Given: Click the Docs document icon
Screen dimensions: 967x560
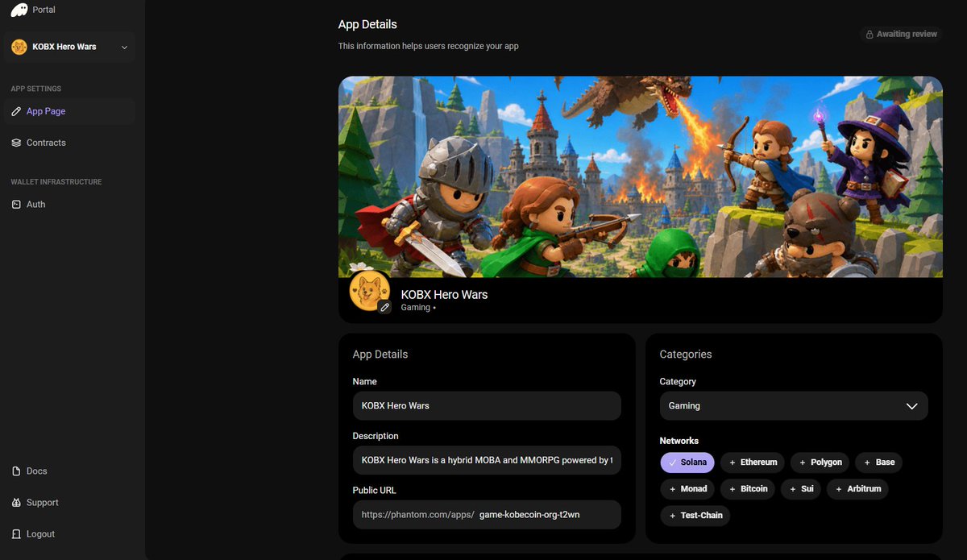Looking at the screenshot, I should click(x=16, y=471).
